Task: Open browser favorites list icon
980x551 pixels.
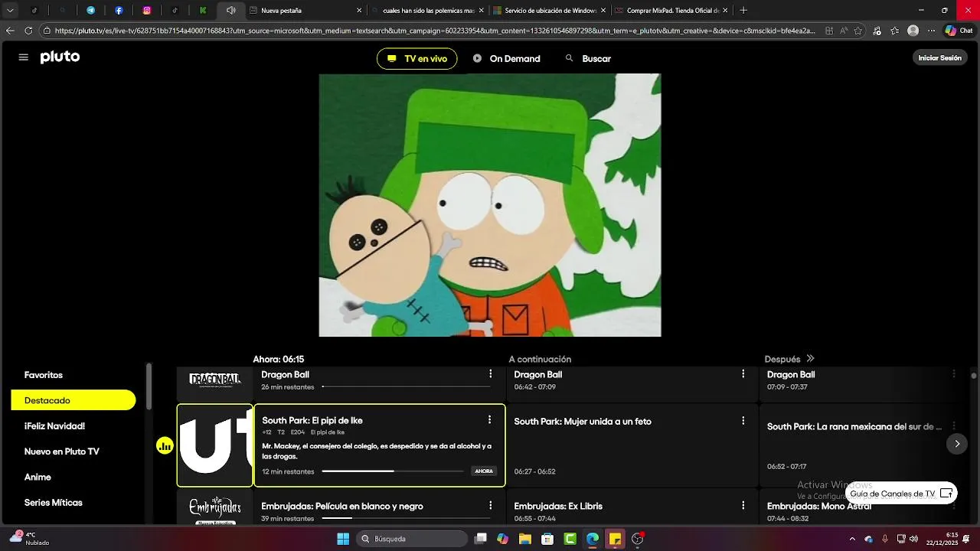Action: 894,31
